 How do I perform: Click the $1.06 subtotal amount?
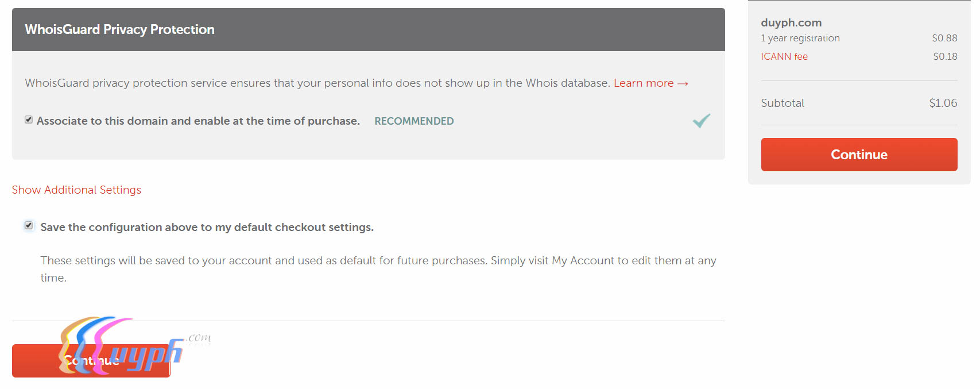tap(943, 103)
